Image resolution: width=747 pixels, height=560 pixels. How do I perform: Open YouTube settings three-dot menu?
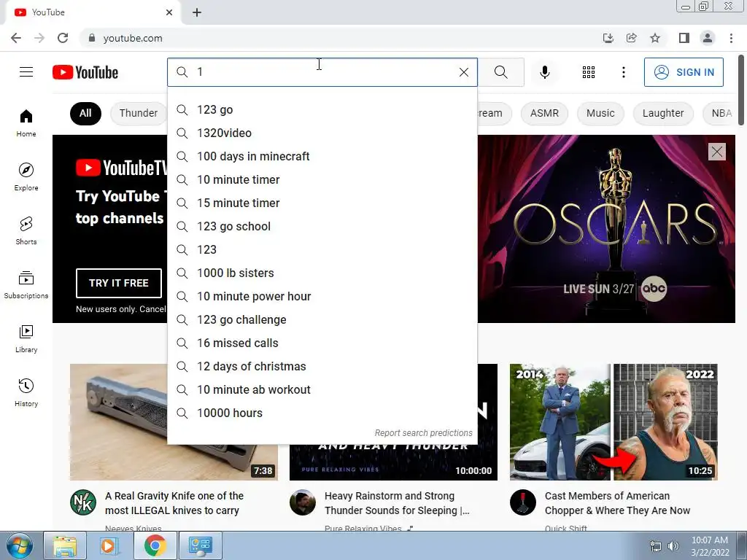[623, 72]
